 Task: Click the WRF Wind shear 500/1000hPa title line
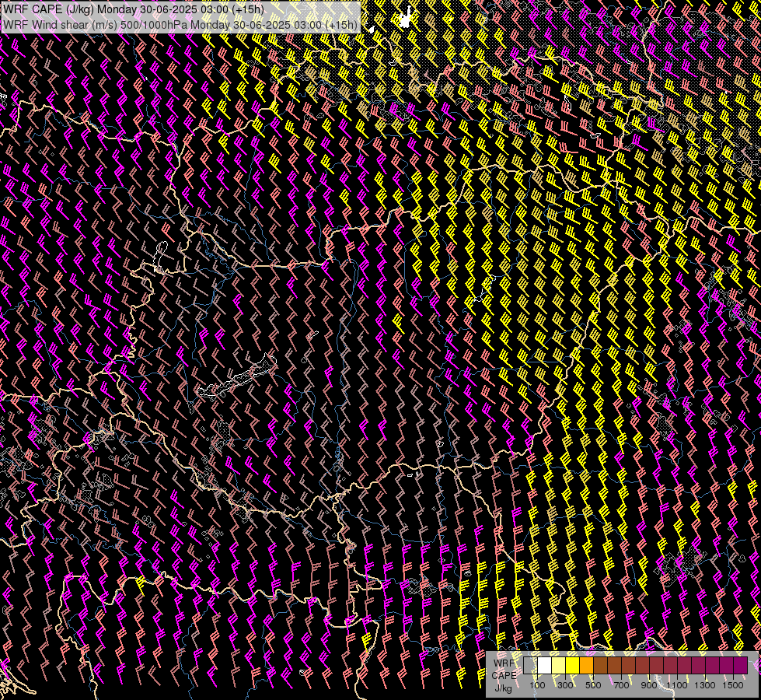pyautogui.click(x=180, y=24)
